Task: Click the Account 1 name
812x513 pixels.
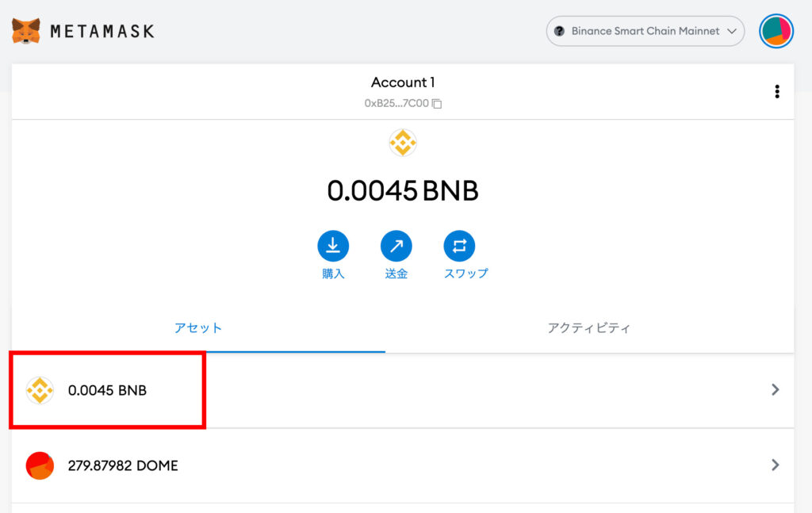Action: tap(403, 82)
